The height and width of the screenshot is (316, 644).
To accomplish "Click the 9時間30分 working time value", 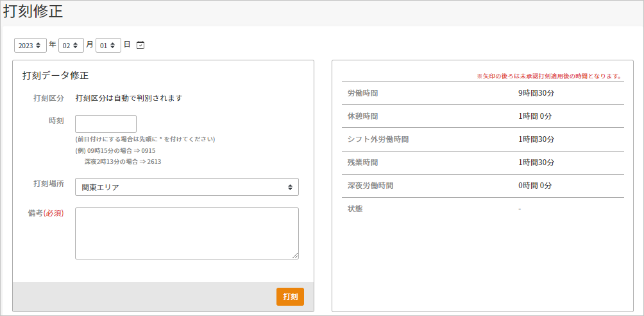I will (x=536, y=93).
